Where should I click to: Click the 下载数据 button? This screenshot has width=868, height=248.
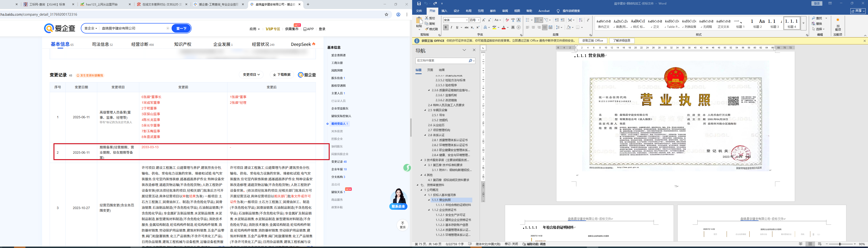[282, 75]
